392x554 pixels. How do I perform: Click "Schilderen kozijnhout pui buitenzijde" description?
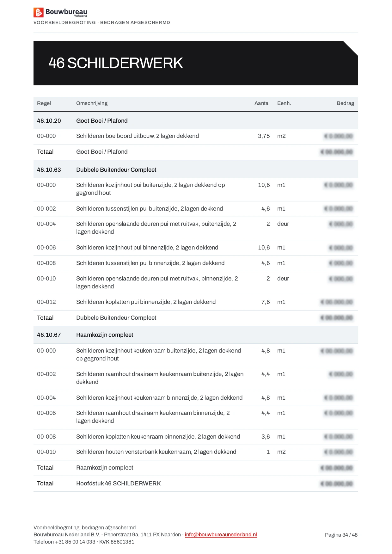pos(150,189)
